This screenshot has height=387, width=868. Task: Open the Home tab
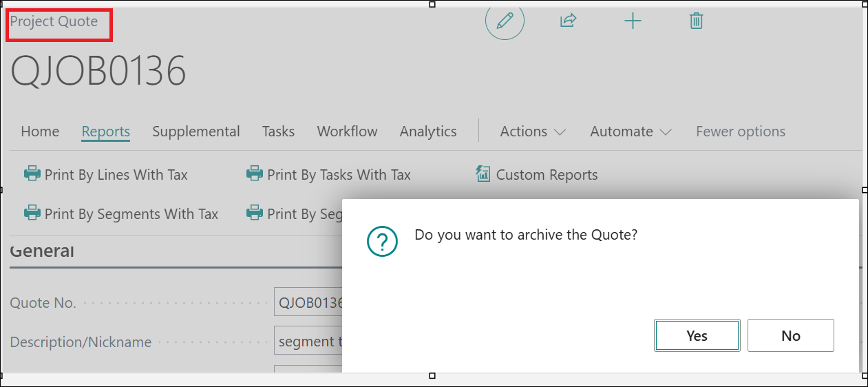(40, 132)
